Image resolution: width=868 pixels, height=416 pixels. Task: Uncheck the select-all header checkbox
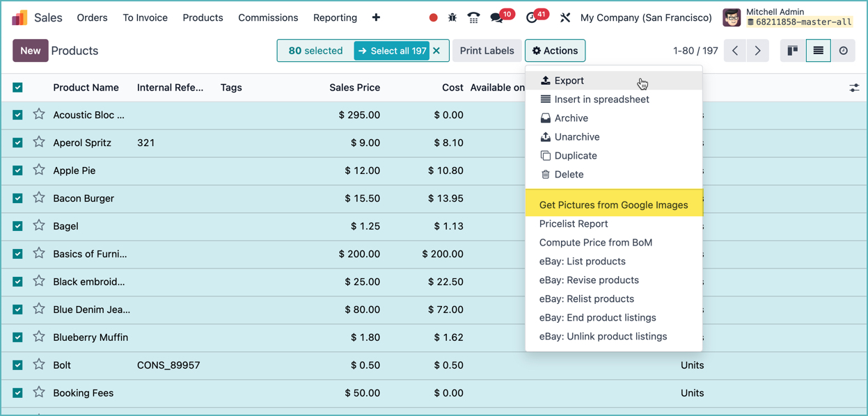point(18,88)
